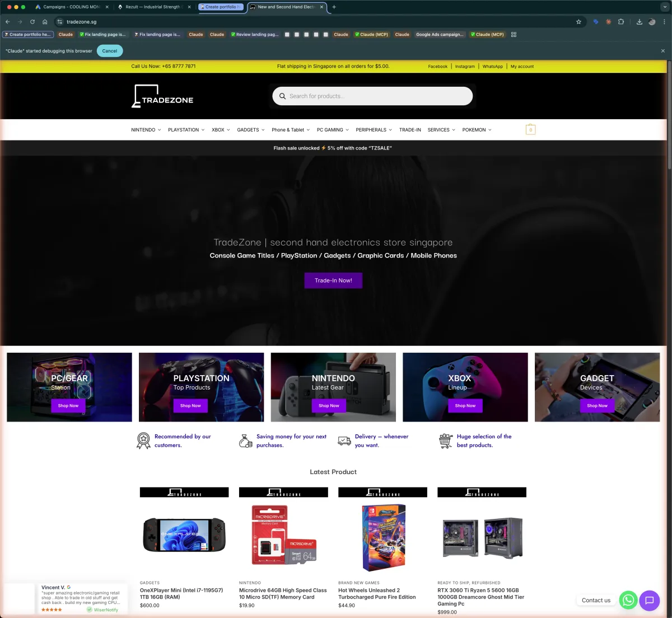Image resolution: width=672 pixels, height=618 pixels.
Task: Reload the tradezone.sg page
Action: pyautogui.click(x=32, y=22)
